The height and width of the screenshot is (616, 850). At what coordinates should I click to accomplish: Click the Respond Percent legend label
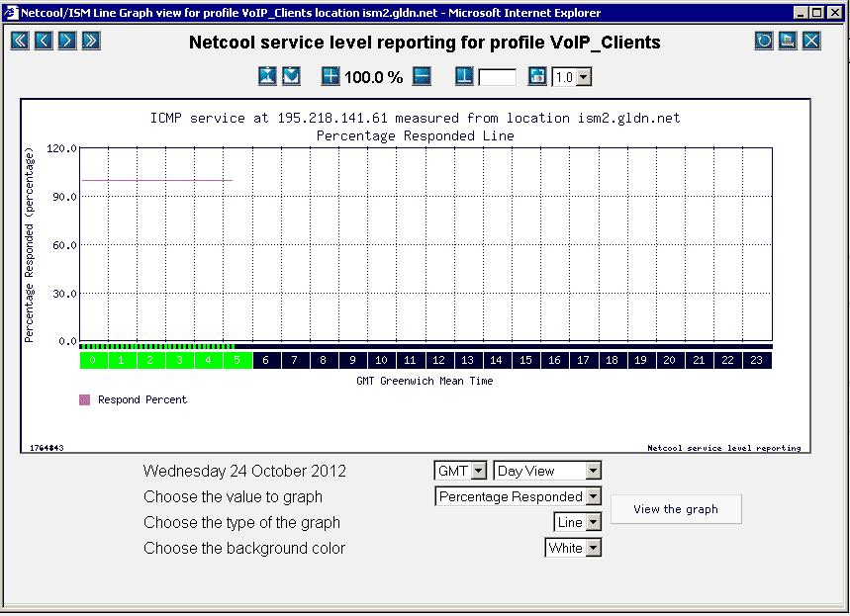click(142, 399)
